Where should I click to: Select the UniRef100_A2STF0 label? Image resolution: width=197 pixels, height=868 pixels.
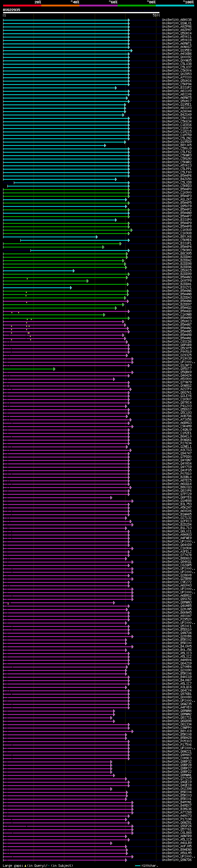177,389
